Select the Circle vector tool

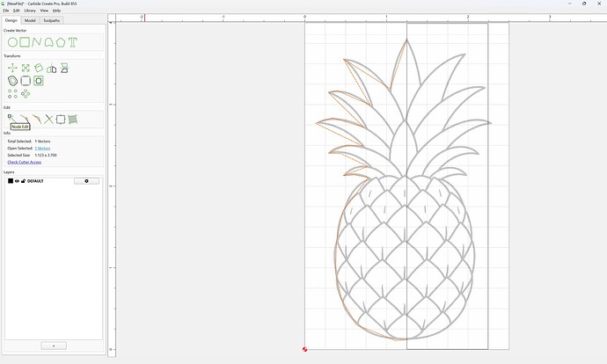click(x=12, y=42)
